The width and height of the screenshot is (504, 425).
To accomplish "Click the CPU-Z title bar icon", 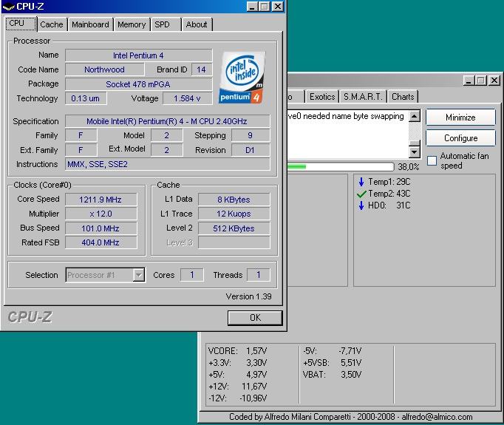I will point(9,6).
